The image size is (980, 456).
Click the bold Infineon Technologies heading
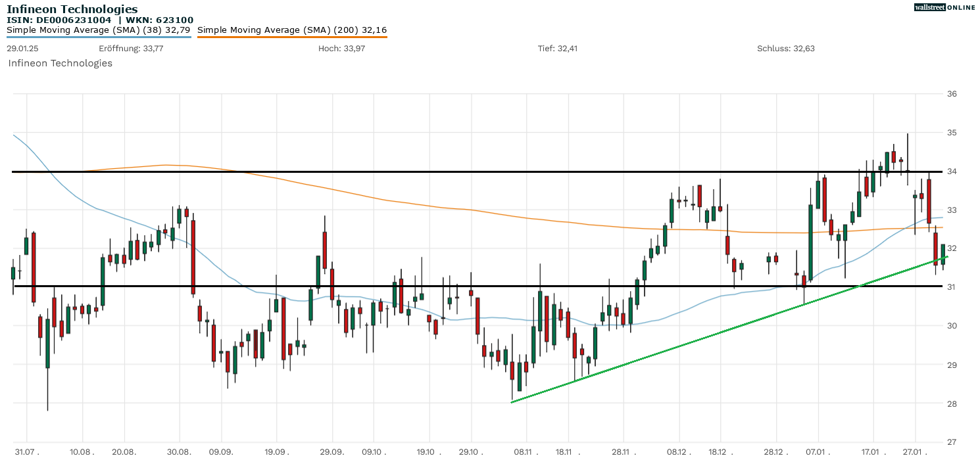(72, 9)
